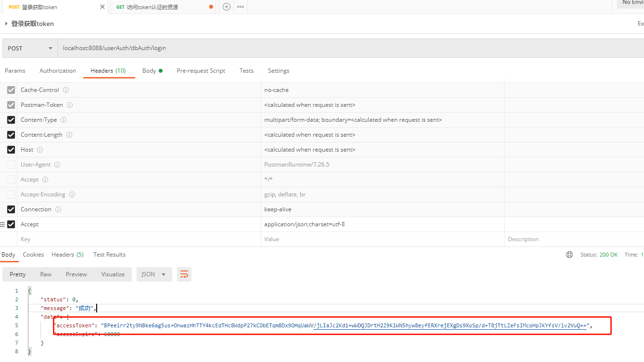Click the info icon next to Host
644x362 pixels.
coord(40,150)
